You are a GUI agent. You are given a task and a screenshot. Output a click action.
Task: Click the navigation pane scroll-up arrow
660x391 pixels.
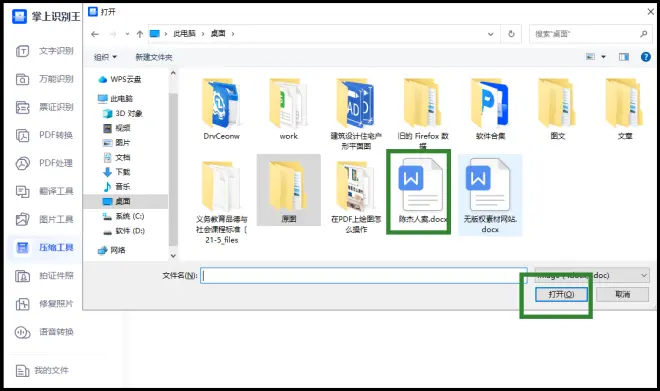pyautogui.click(x=173, y=73)
